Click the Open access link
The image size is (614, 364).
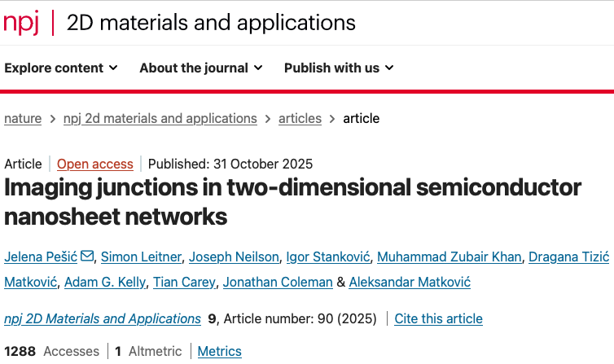(94, 164)
